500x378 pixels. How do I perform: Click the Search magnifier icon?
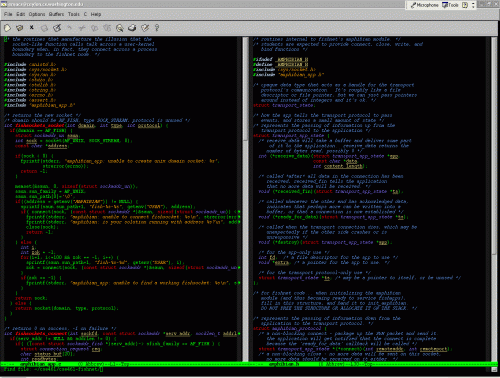tap(120, 28)
